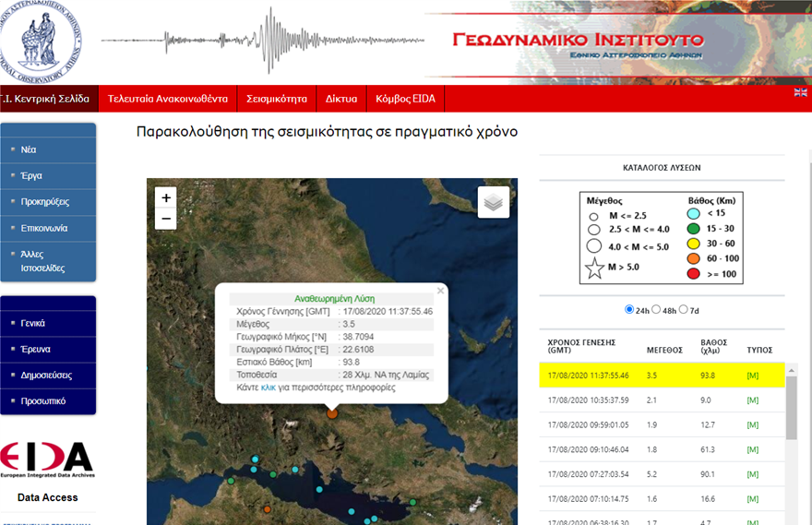Switch language via the UK flag icon
The image size is (812, 525).
tap(800, 92)
